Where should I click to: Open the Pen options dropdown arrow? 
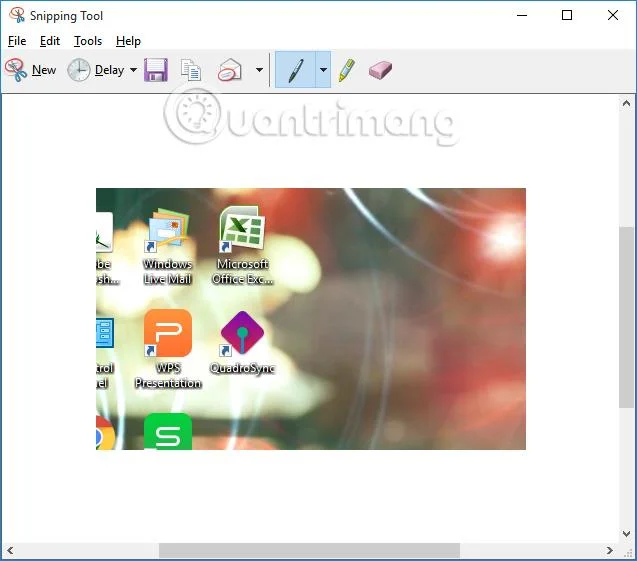323,70
